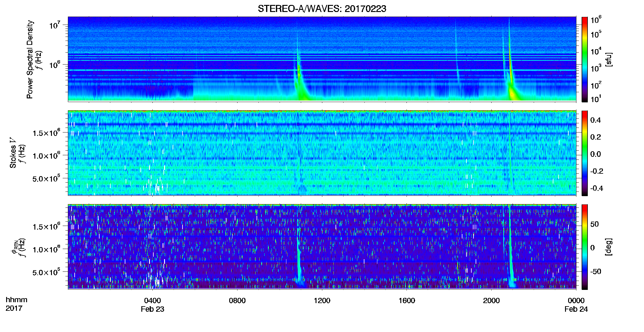Click the "0000" time axis label

click(x=576, y=300)
